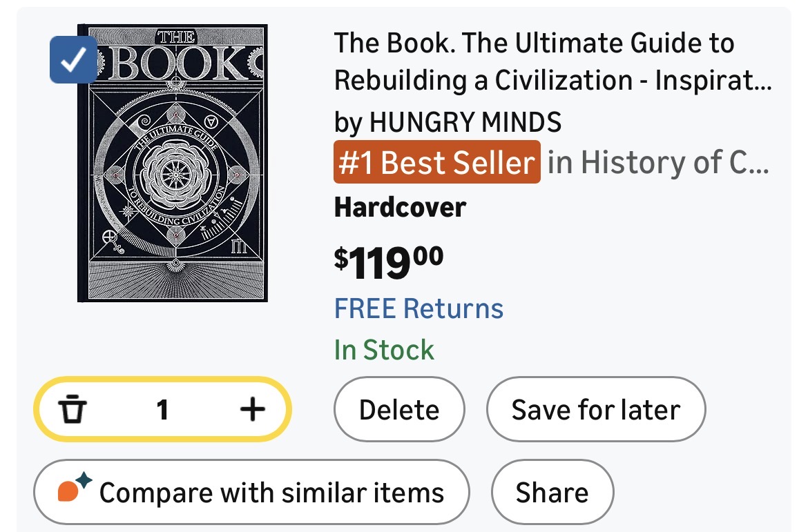Open the product title link
This screenshot has width=808, height=532.
coord(551,63)
